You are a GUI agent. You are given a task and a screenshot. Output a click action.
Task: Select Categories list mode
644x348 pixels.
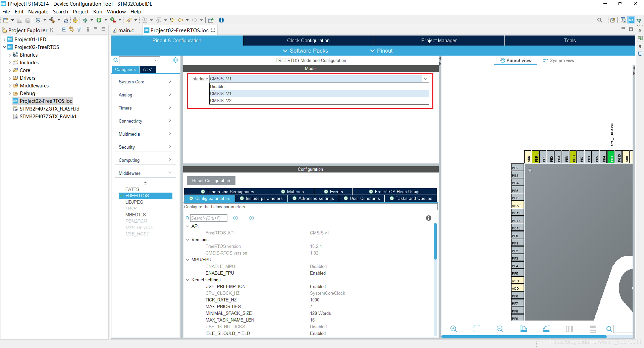point(125,70)
